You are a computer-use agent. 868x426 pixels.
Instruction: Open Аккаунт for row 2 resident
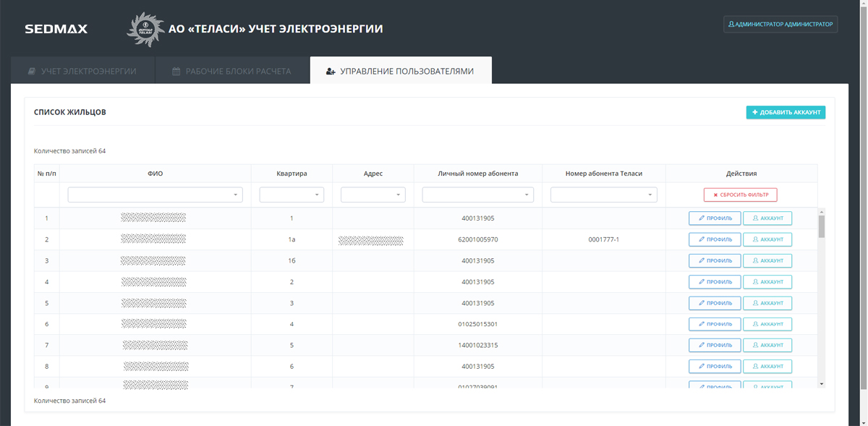[x=767, y=239]
